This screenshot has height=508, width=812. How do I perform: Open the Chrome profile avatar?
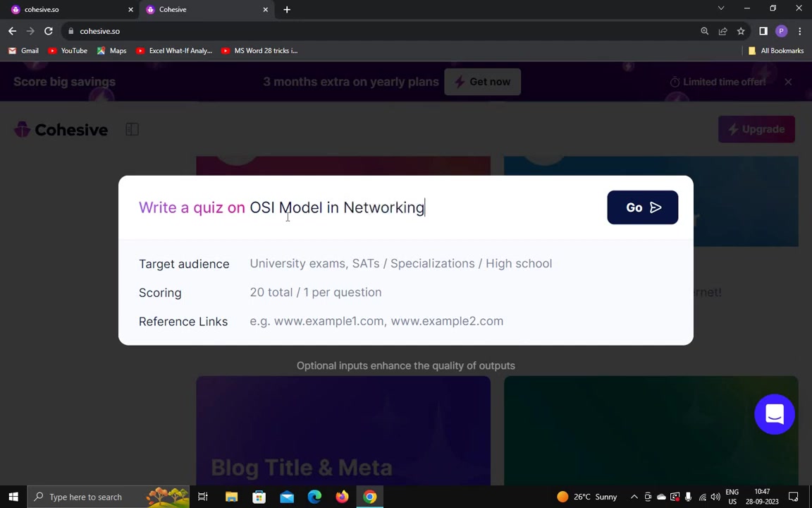pos(782,31)
